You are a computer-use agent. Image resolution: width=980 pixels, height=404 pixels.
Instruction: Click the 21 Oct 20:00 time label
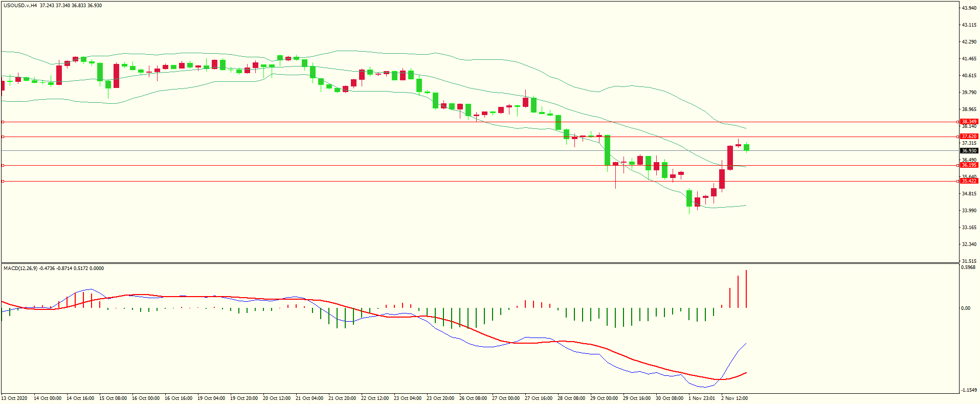pos(342,398)
